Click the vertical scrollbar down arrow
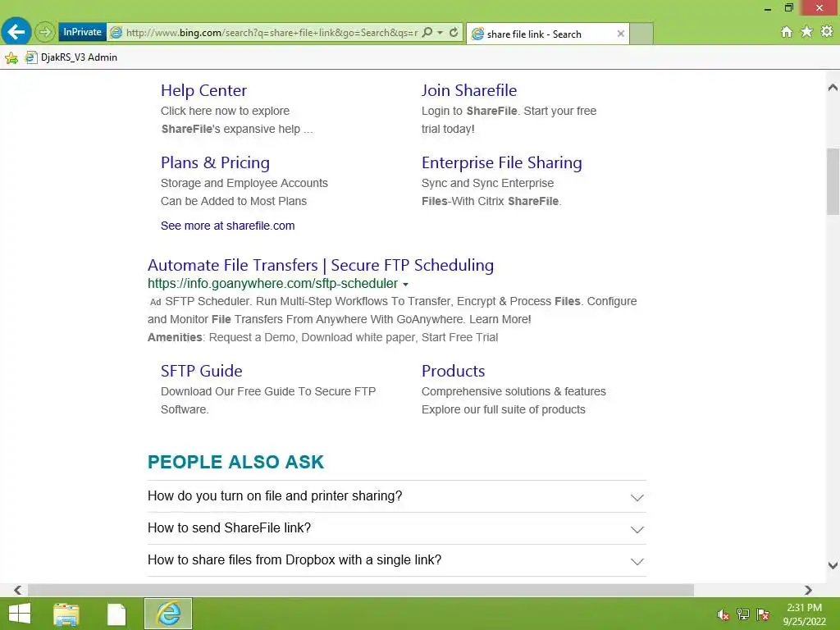Screen dimensions: 840x630 click(833, 565)
